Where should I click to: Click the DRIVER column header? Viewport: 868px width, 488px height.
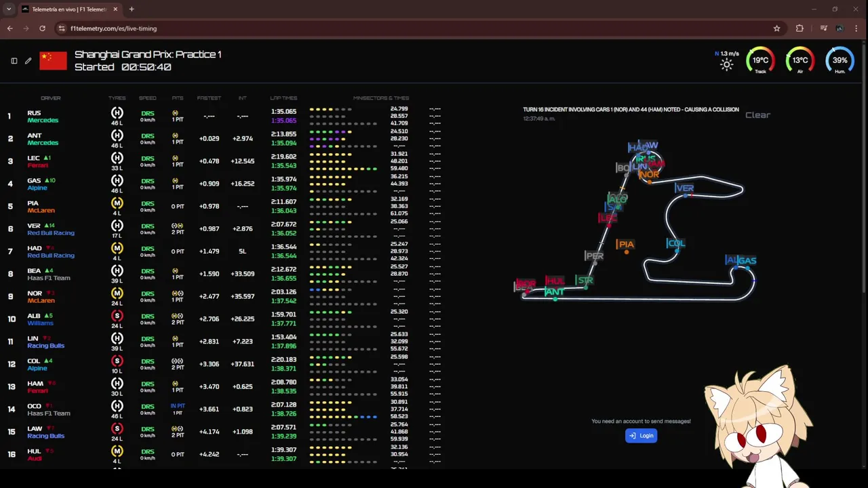pos(51,98)
